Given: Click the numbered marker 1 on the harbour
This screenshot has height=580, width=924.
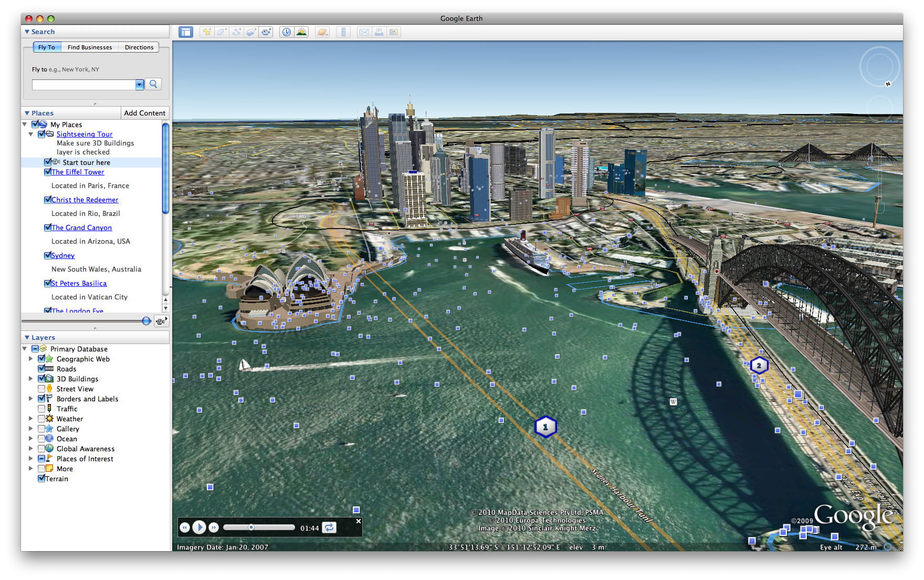Looking at the screenshot, I should [545, 427].
